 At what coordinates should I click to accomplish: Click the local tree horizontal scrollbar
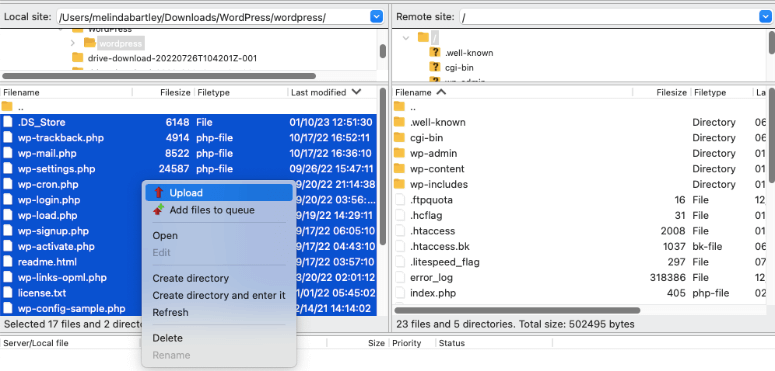click(x=159, y=76)
